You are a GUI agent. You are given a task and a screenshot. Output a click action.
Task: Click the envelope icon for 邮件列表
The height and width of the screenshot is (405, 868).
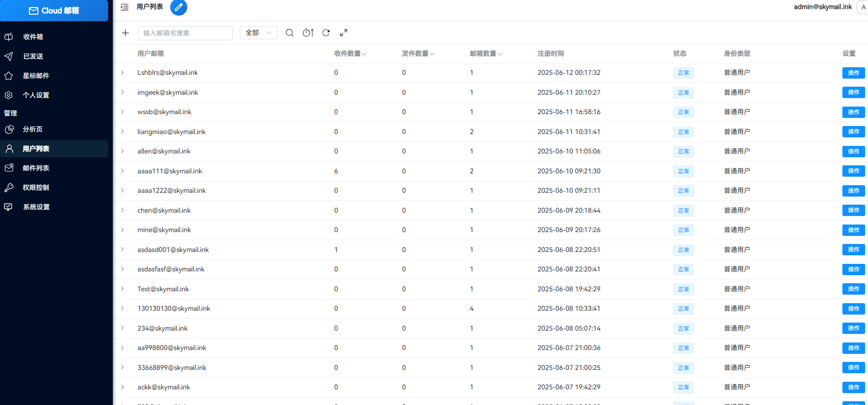9,168
